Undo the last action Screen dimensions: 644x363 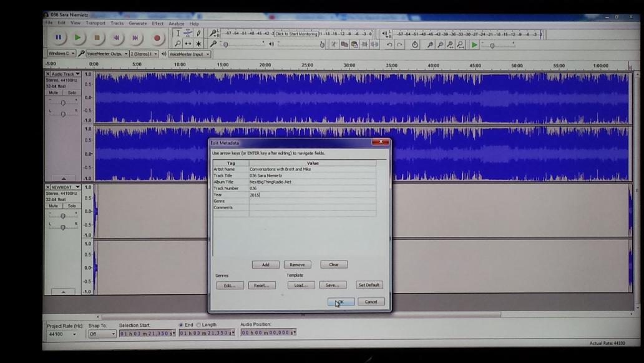coord(389,44)
